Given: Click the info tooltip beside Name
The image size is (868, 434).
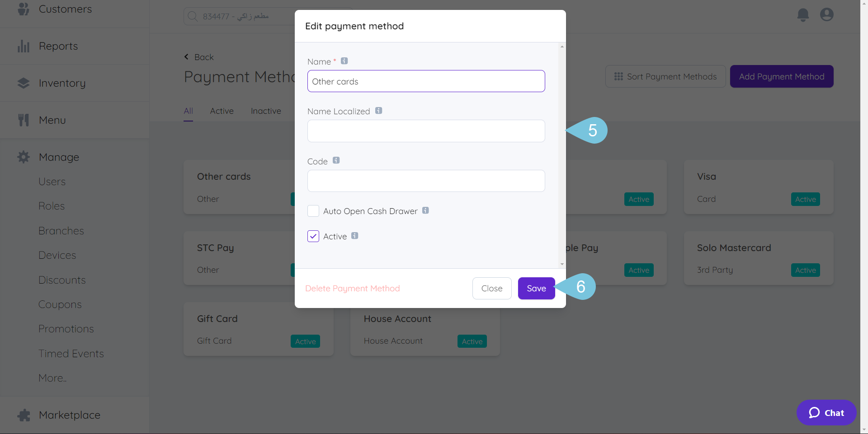Looking at the screenshot, I should coord(344,61).
